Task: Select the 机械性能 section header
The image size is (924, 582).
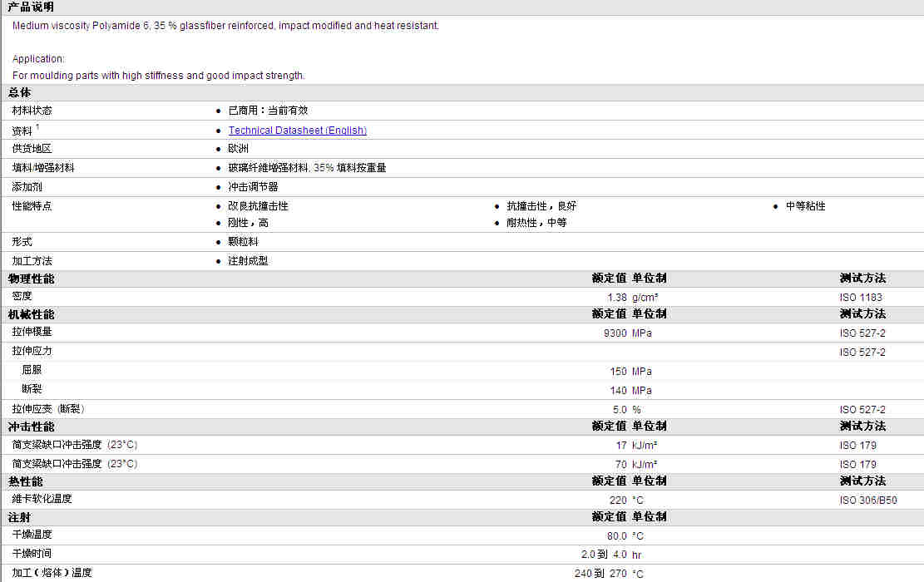Action: [31, 314]
